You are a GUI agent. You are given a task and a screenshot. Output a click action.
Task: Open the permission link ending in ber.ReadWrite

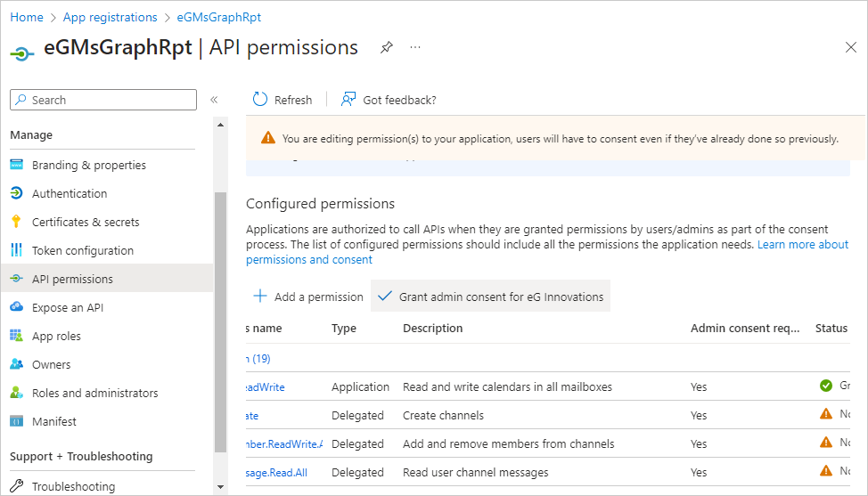[284, 444]
